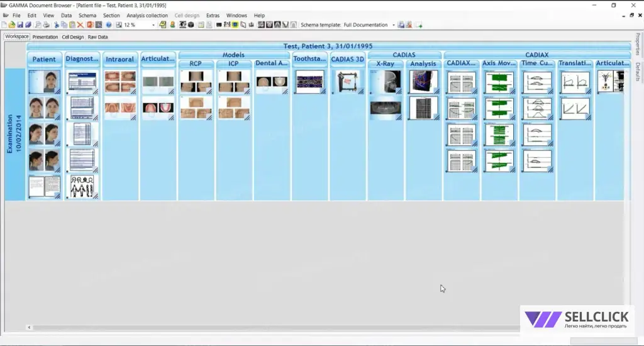This screenshot has height=346, width=644.
Task: Open the Extras menu
Action: coord(213,15)
